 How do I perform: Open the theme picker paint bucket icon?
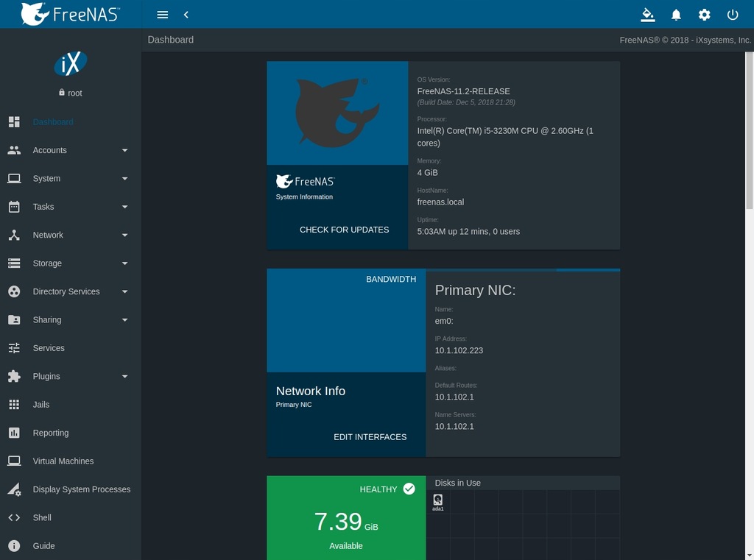click(648, 15)
